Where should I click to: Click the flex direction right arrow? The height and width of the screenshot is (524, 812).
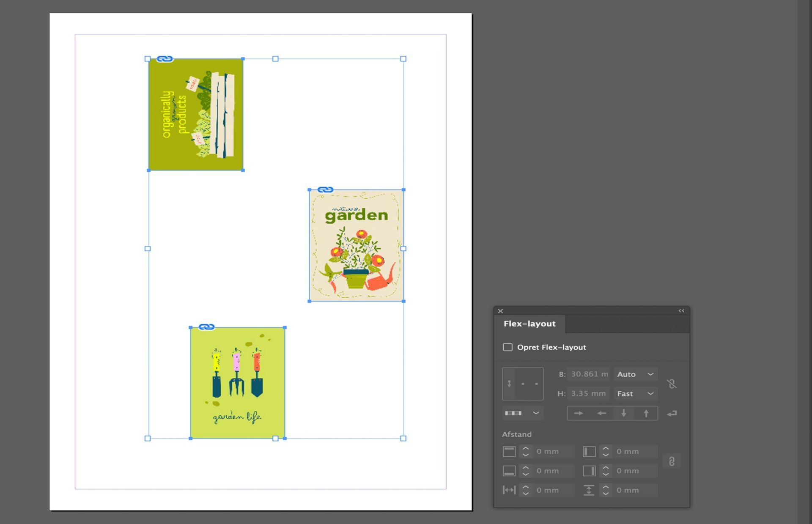[x=578, y=413]
